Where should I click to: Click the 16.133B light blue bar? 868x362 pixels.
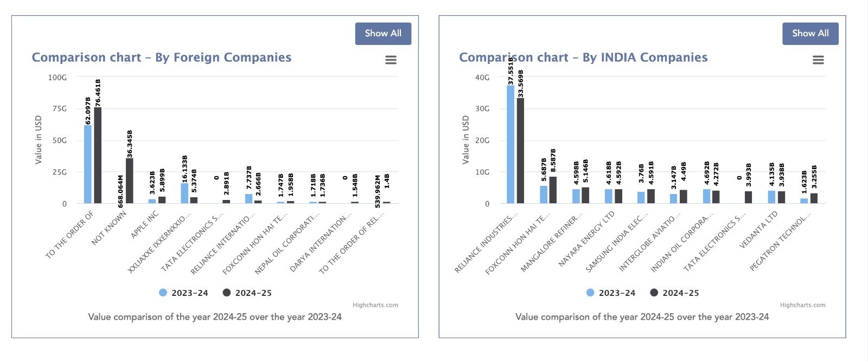184,193
